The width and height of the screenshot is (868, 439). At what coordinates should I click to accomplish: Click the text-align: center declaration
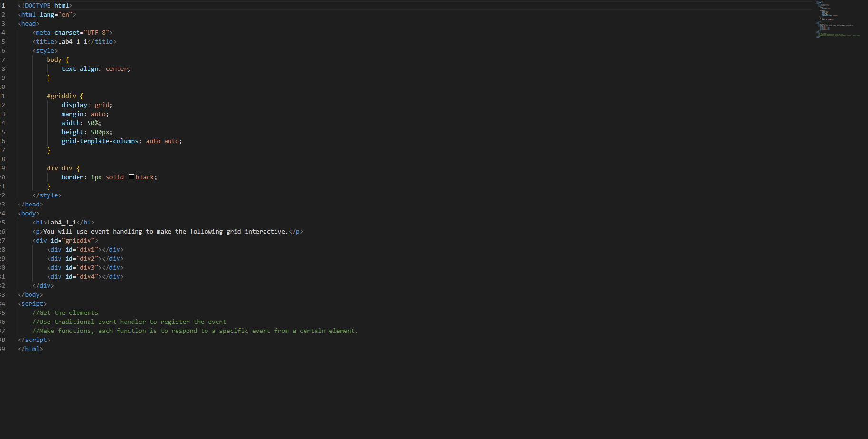96,69
